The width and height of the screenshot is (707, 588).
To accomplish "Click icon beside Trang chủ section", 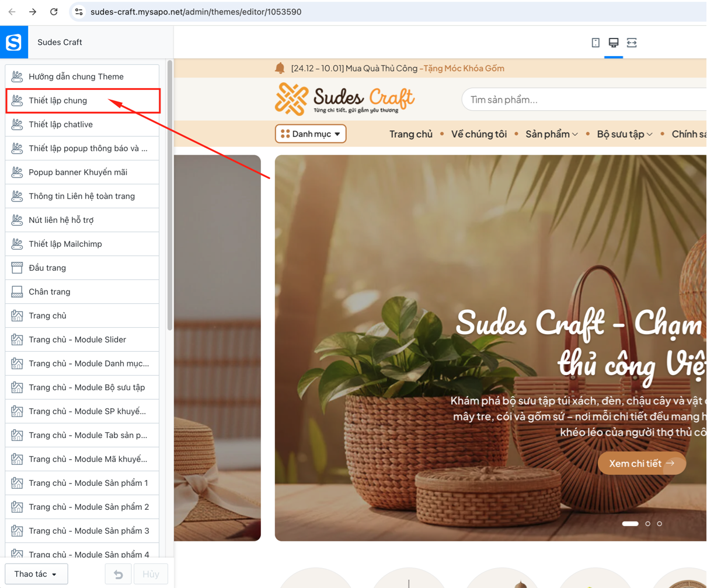I will click(x=17, y=316).
